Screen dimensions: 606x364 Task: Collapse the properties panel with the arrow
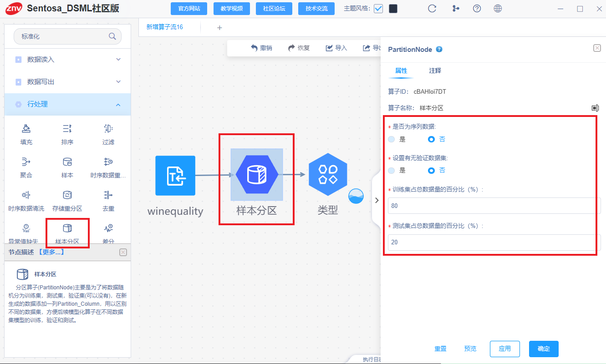coord(377,200)
